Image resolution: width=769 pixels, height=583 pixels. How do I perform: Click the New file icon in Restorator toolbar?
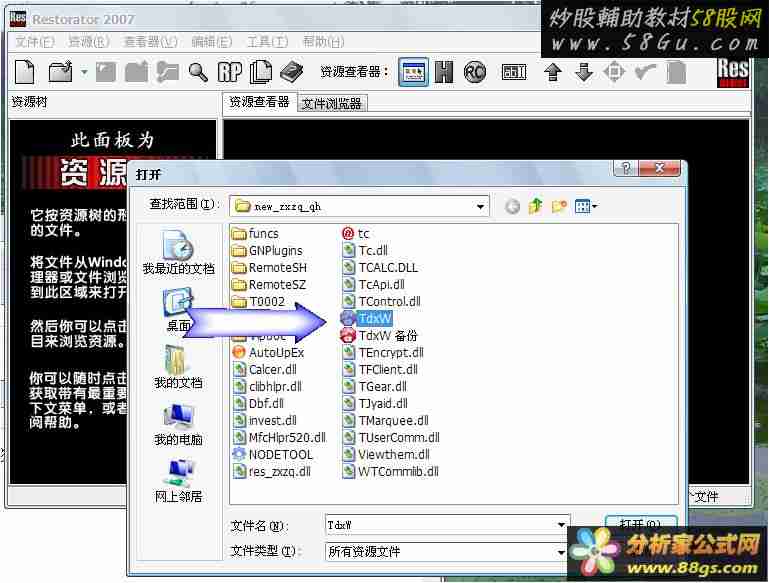(x=25, y=73)
